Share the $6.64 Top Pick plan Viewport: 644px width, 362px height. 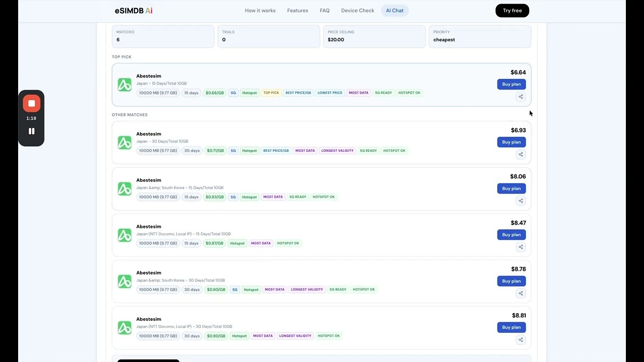[x=521, y=97]
